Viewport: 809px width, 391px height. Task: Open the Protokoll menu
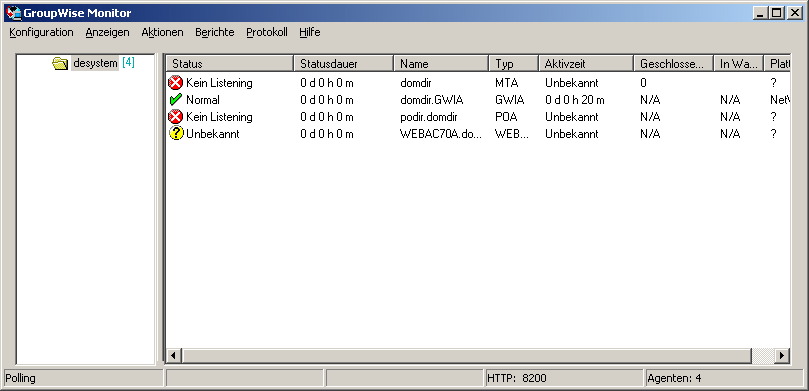pyautogui.click(x=267, y=32)
